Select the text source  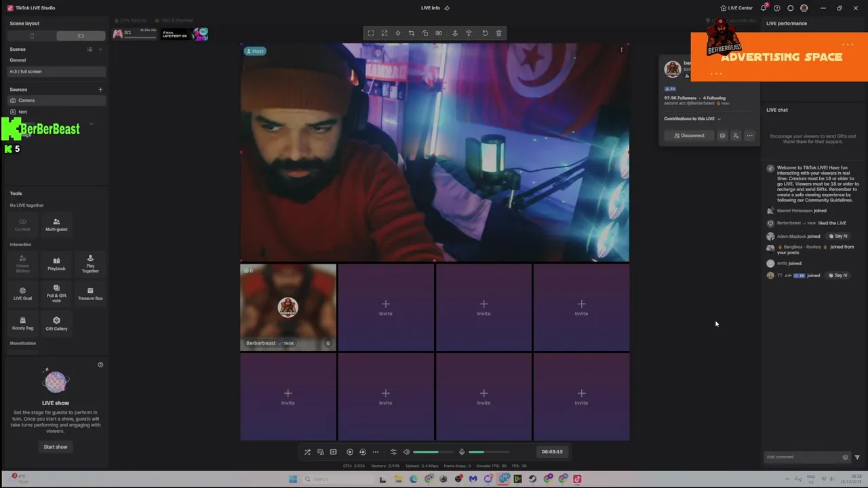(57, 112)
